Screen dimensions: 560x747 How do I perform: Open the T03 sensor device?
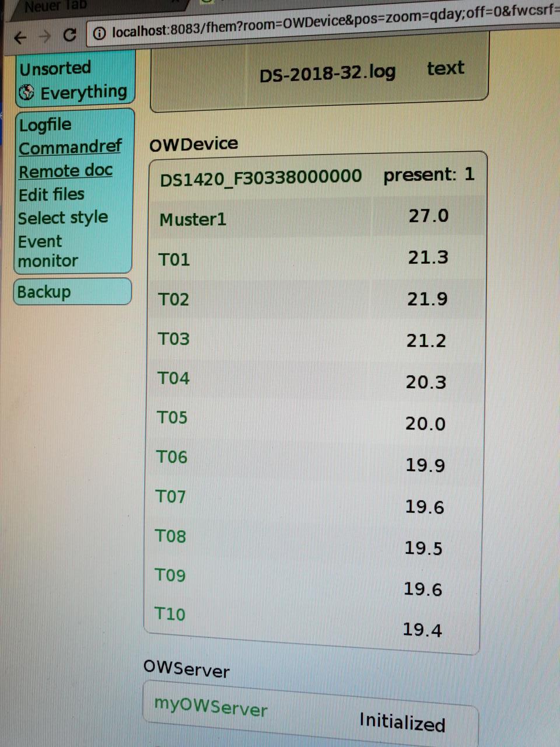[174, 339]
